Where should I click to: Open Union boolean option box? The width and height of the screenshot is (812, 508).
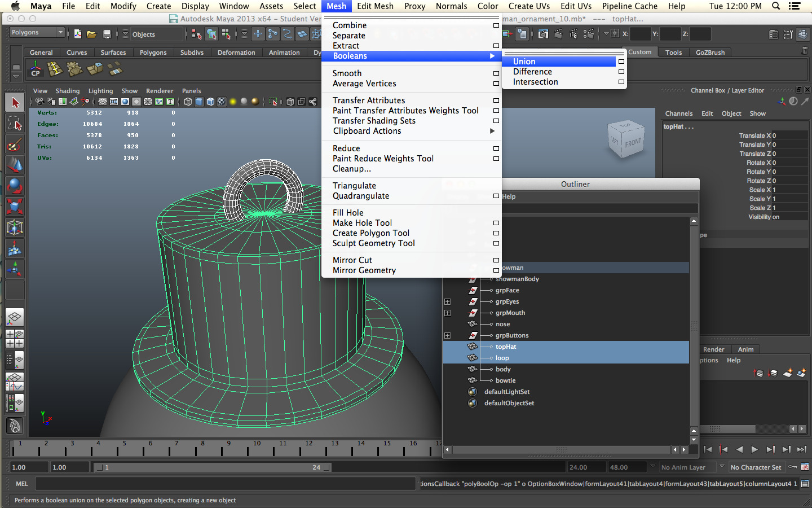[x=621, y=62]
